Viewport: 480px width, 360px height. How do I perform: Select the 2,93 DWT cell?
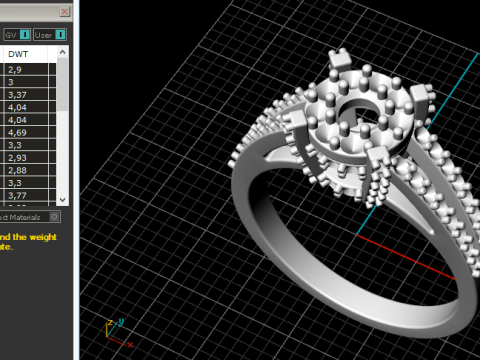[26, 158]
